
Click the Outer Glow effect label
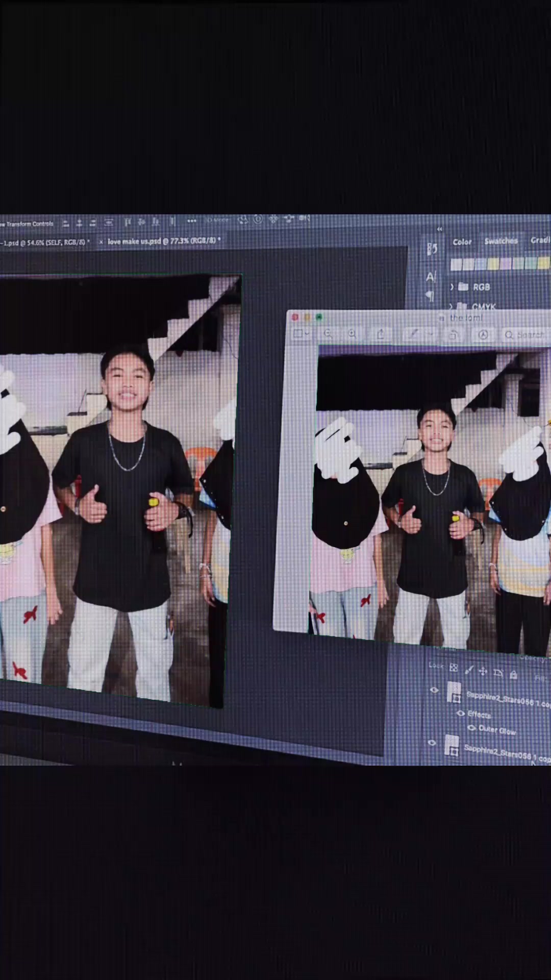click(x=497, y=730)
